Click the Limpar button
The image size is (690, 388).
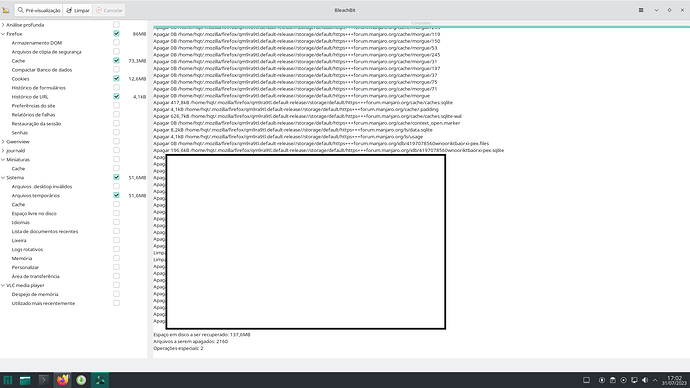coord(78,10)
